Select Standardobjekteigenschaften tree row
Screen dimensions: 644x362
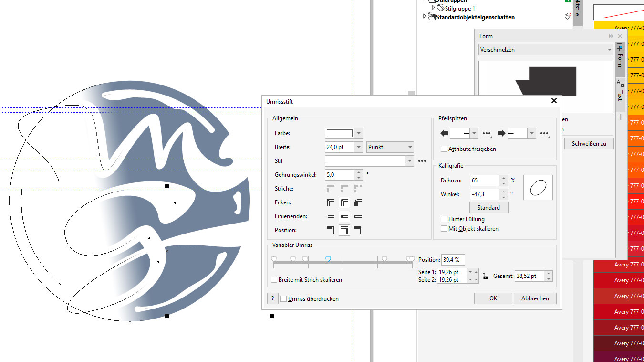pyautogui.click(x=475, y=17)
